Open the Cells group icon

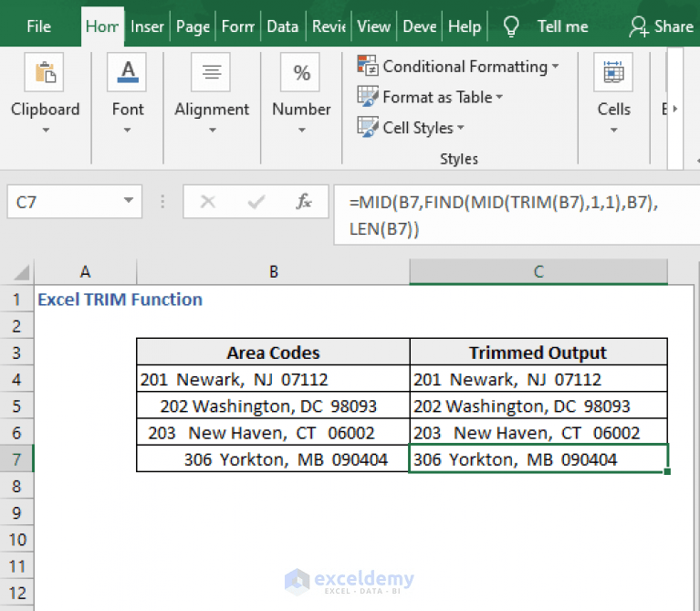(613, 72)
